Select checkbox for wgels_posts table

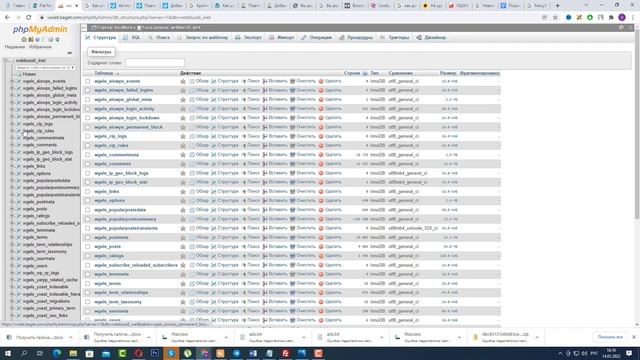[87, 247]
